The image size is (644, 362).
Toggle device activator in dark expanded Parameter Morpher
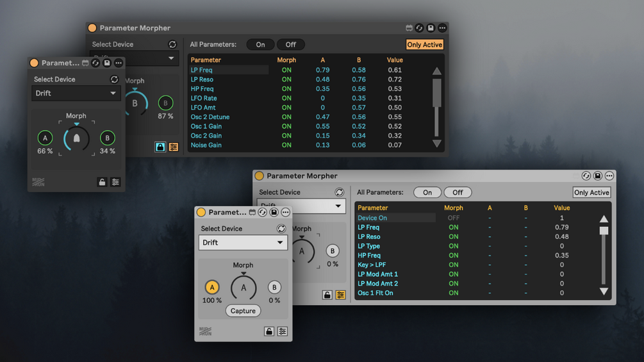pos(92,28)
